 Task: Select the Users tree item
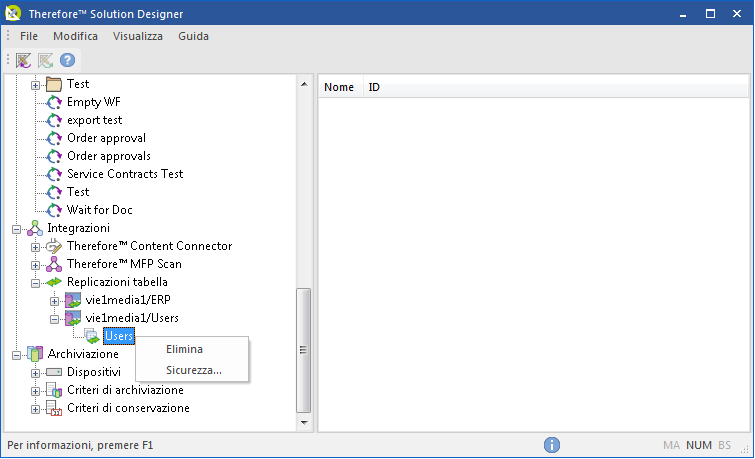tap(119, 336)
